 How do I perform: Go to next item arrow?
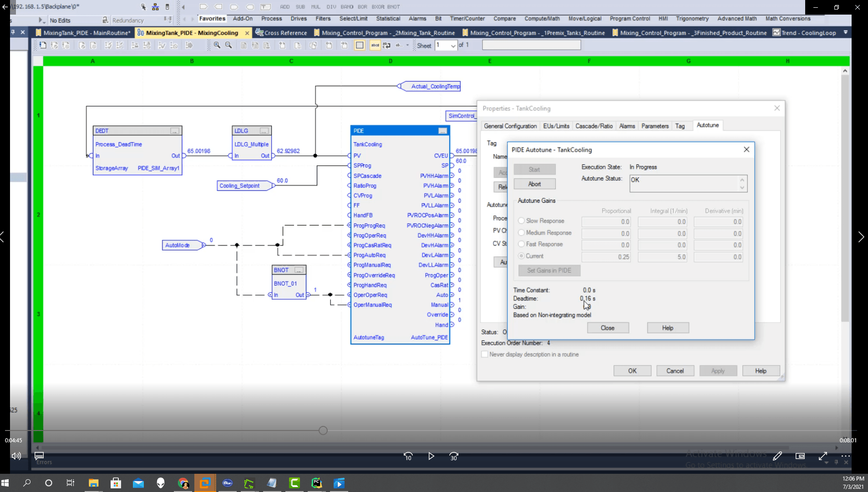(861, 237)
